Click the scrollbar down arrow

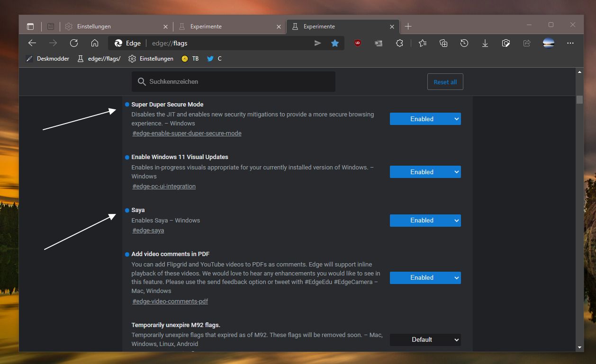(579, 347)
